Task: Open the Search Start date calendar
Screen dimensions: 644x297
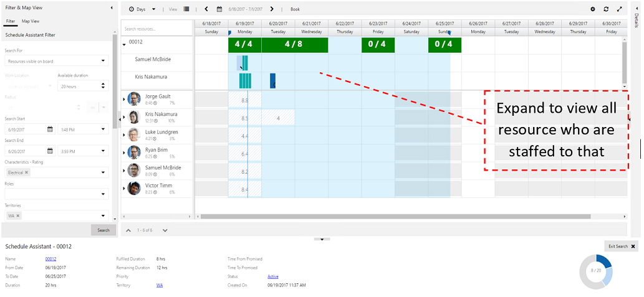Action: pyautogui.click(x=50, y=129)
